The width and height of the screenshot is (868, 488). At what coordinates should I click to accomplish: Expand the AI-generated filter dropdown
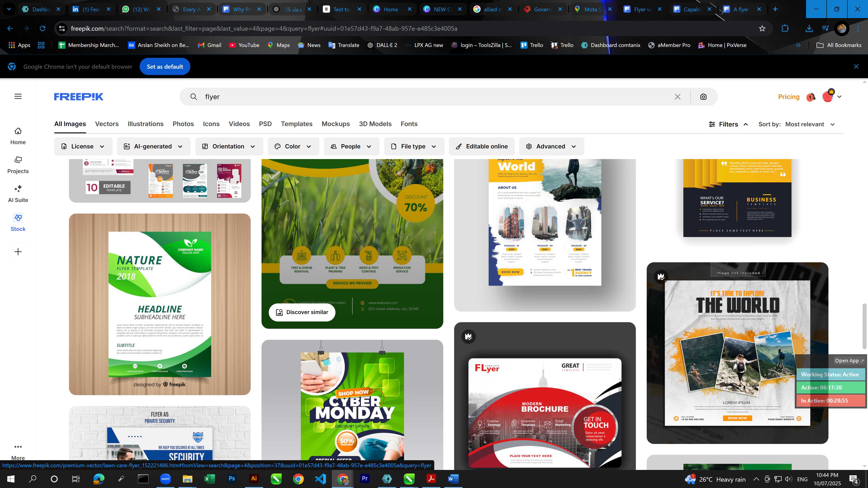tap(153, 146)
